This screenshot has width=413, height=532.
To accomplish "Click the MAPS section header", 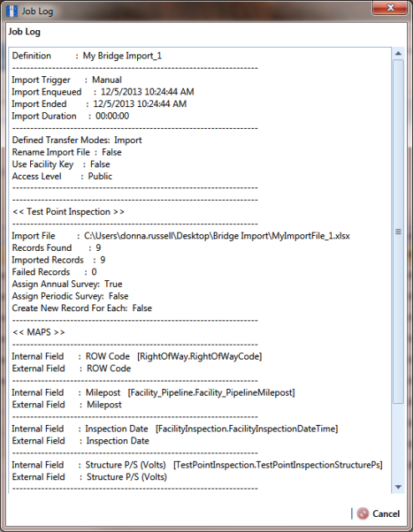I will pos(38,332).
